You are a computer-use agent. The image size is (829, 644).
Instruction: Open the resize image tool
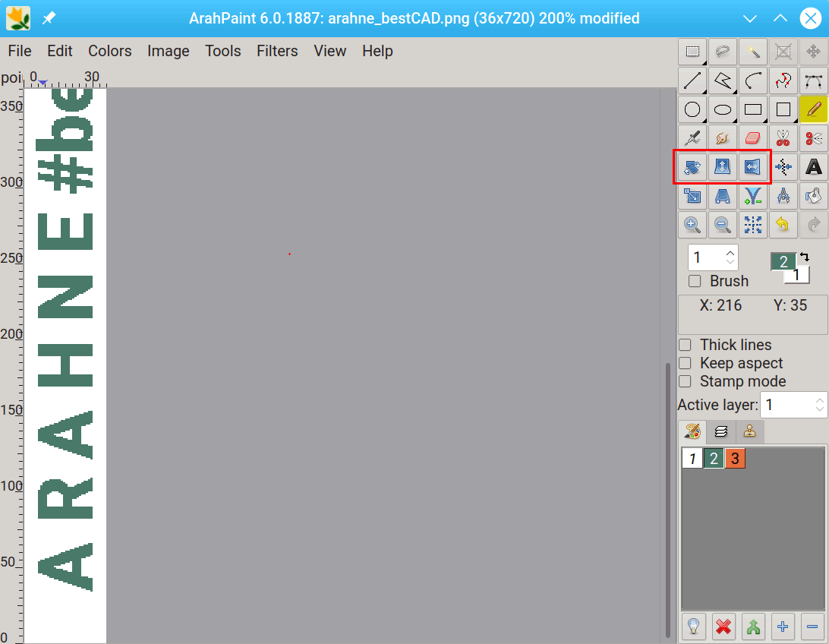pos(692,196)
